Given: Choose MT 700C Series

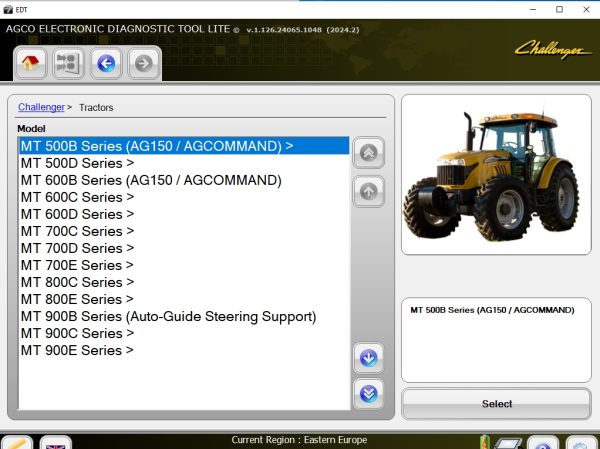Looking at the screenshot, I should tap(184, 231).
